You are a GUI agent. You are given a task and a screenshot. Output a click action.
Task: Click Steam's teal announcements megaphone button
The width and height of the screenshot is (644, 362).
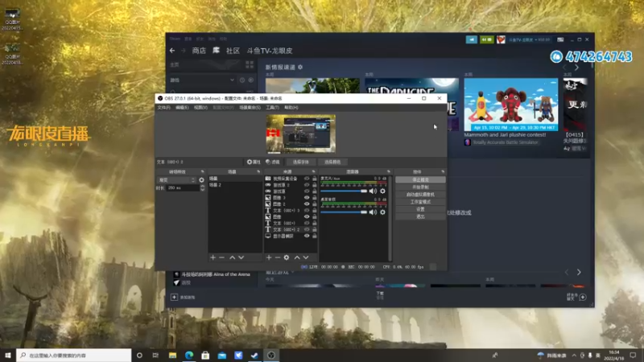pyautogui.click(x=471, y=39)
